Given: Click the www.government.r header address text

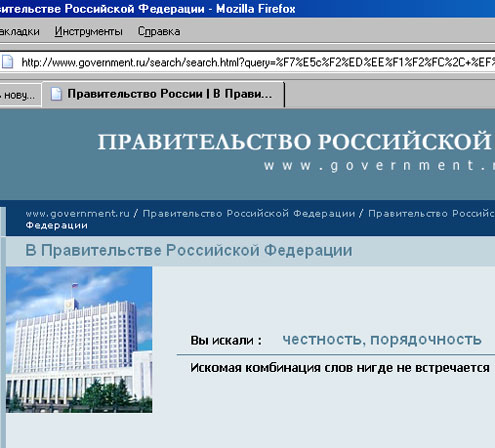Looking at the screenshot, I should tap(379, 165).
